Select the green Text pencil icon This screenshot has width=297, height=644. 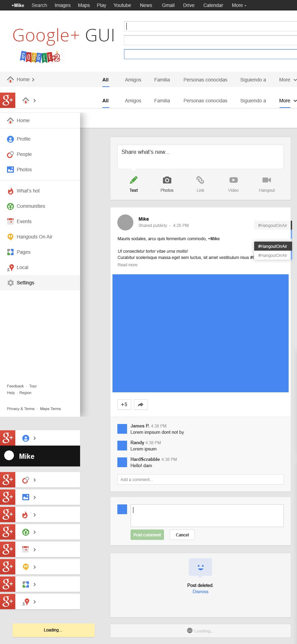click(x=134, y=180)
